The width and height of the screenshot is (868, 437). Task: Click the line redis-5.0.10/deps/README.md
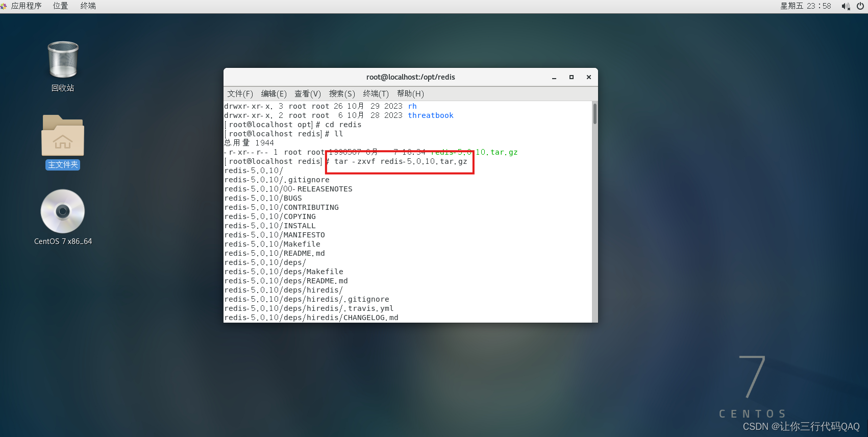(286, 281)
